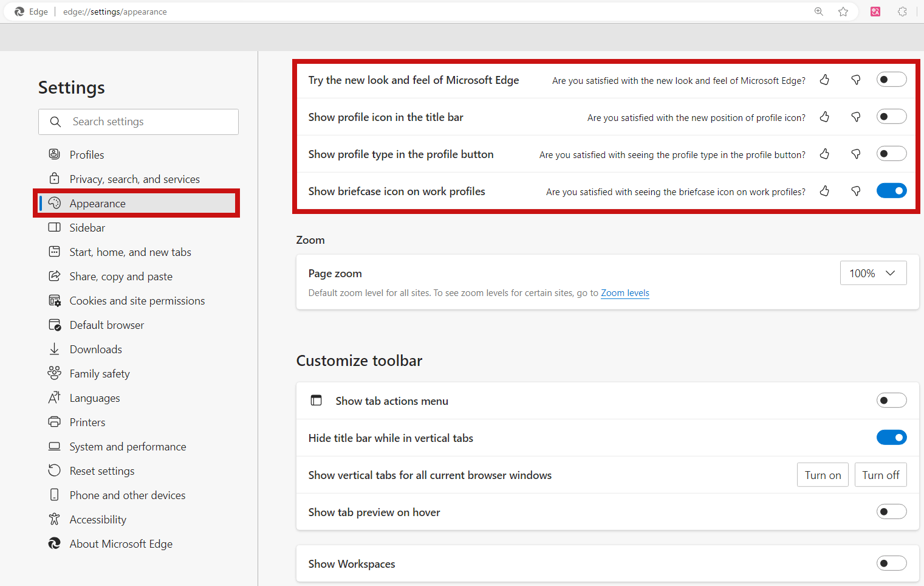The width and height of the screenshot is (924, 586).
Task: Click the Search settings input field
Action: [x=139, y=122]
